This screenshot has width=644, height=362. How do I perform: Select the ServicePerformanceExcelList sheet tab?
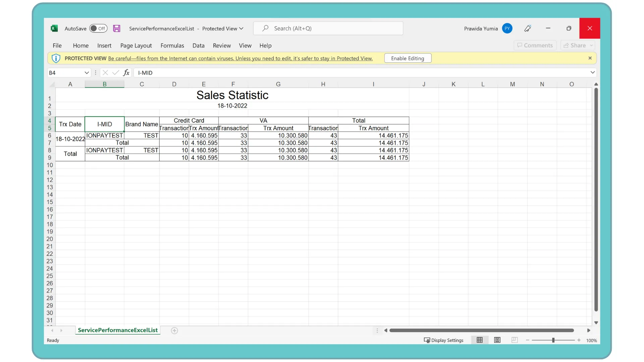118,330
